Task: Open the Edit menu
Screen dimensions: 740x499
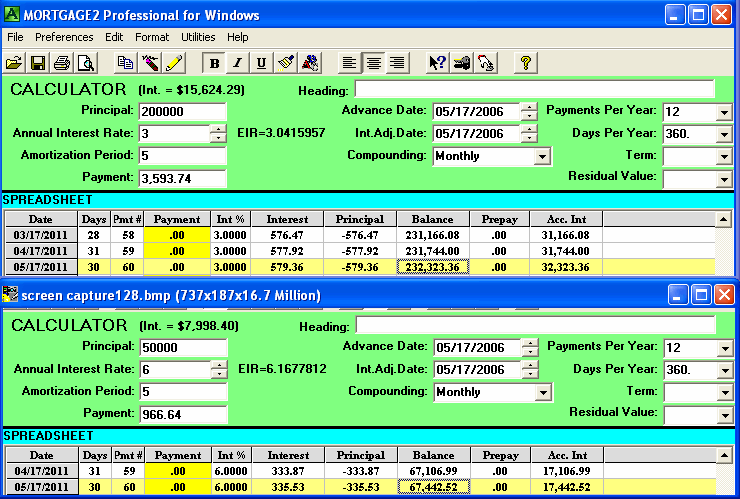Action: point(114,37)
